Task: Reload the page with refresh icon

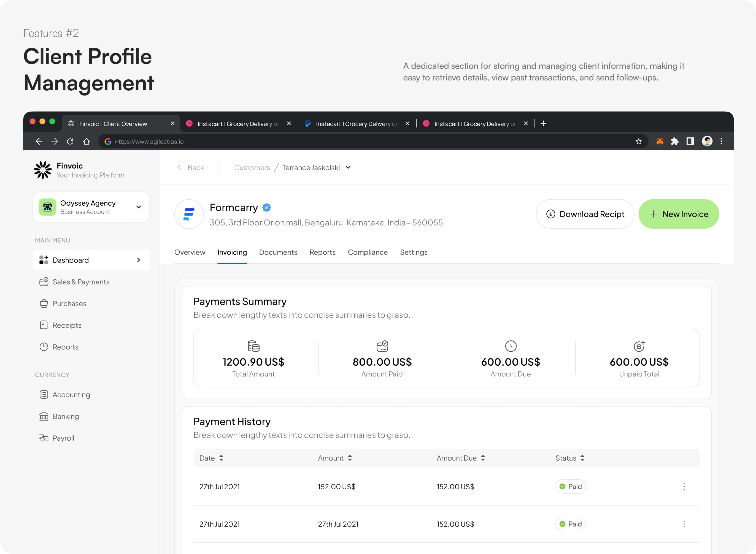Action: tap(70, 141)
